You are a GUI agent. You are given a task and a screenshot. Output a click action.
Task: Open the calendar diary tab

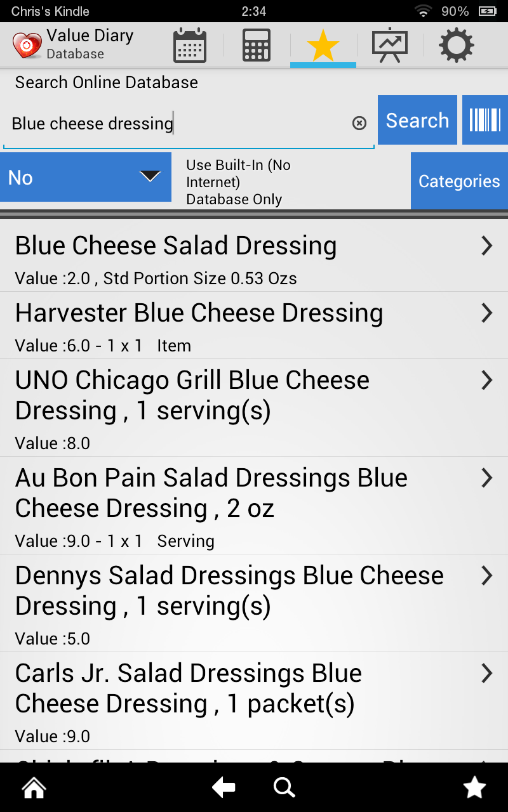(x=190, y=46)
